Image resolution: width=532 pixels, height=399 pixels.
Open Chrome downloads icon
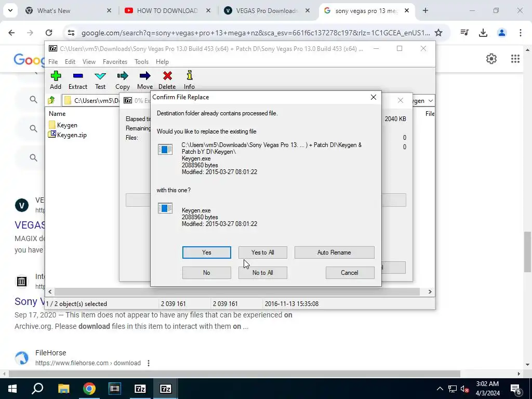(x=483, y=33)
